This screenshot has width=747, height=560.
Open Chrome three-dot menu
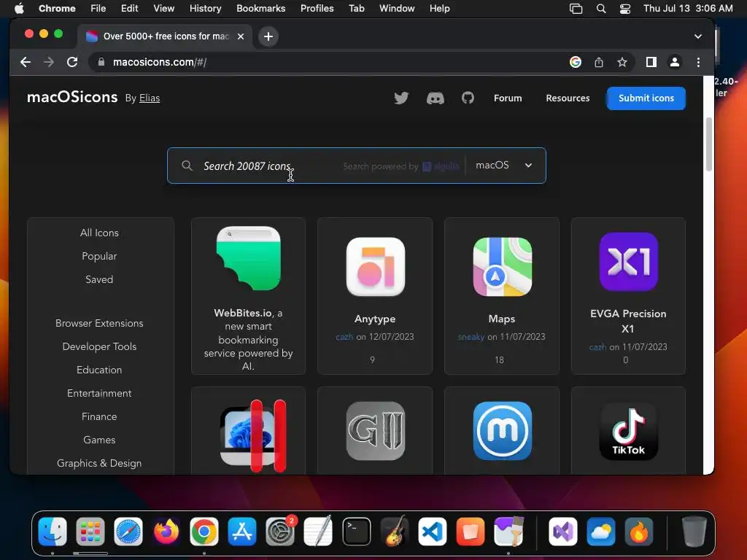coord(698,62)
